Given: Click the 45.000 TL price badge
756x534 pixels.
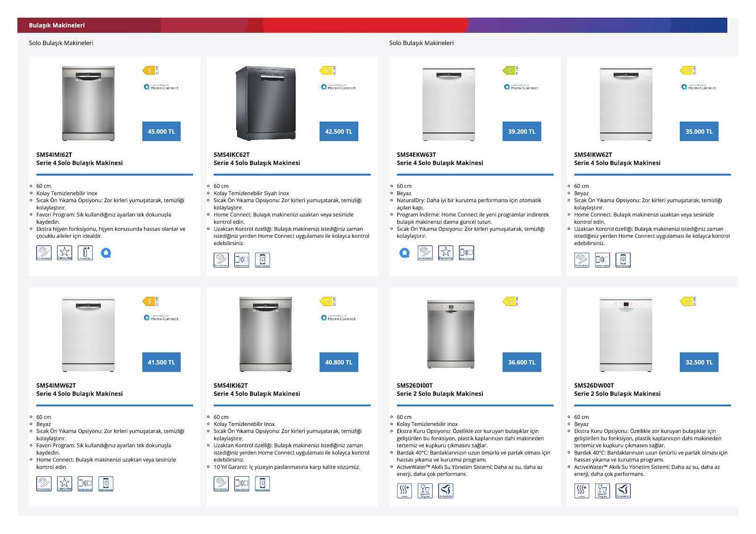Looking at the screenshot, I should point(161,131).
